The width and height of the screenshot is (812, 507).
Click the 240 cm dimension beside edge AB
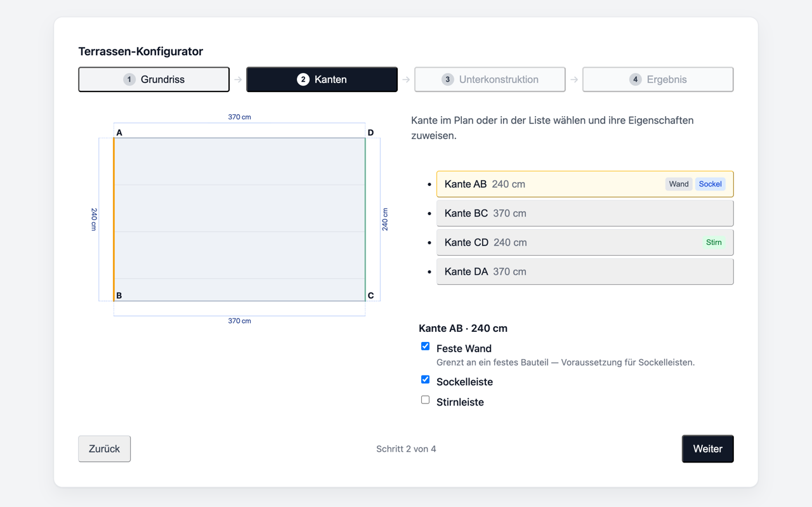(x=94, y=220)
